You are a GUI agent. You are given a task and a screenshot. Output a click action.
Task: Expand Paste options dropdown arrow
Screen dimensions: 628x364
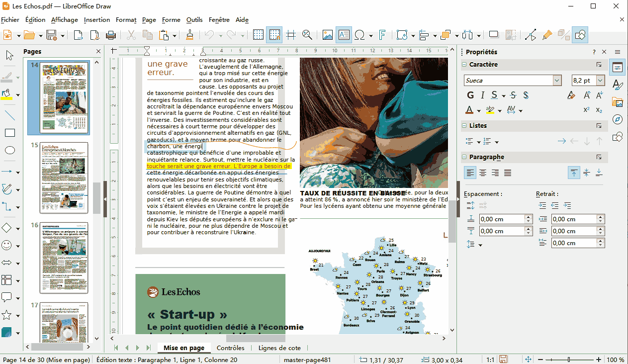[175, 35]
